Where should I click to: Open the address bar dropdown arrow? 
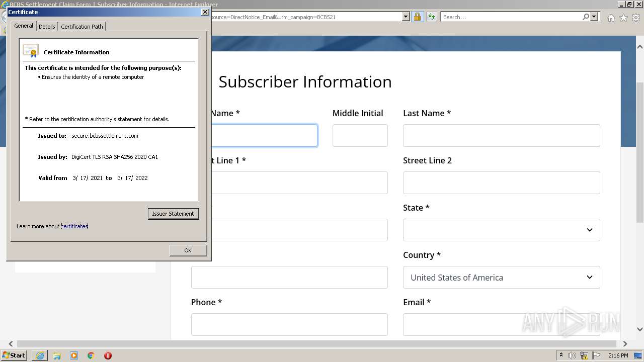point(406,17)
